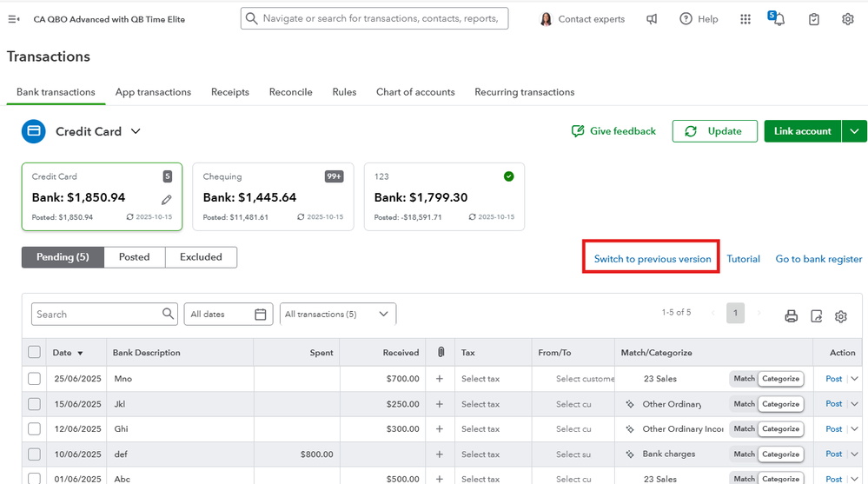Edit Credit Card account with pencil icon
The width and height of the screenshot is (868, 484).
pos(167,199)
